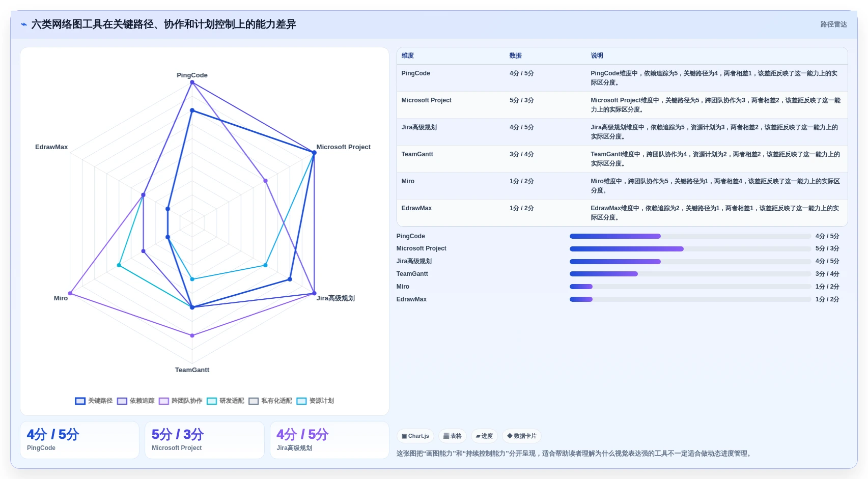This screenshot has width=868, height=479.
Task: Open the Microsoft Project 5分 / 3分 summary card
Action: click(x=204, y=440)
